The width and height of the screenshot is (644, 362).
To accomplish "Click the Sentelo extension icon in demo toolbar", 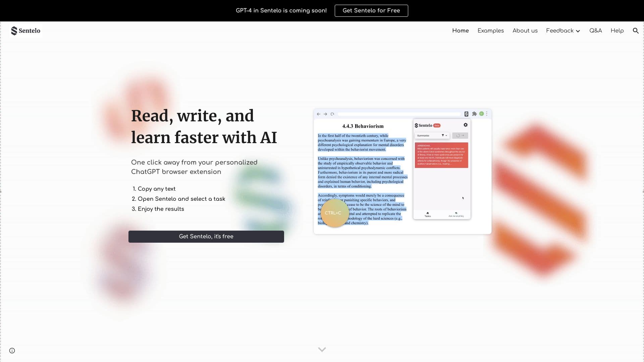I will (x=466, y=114).
